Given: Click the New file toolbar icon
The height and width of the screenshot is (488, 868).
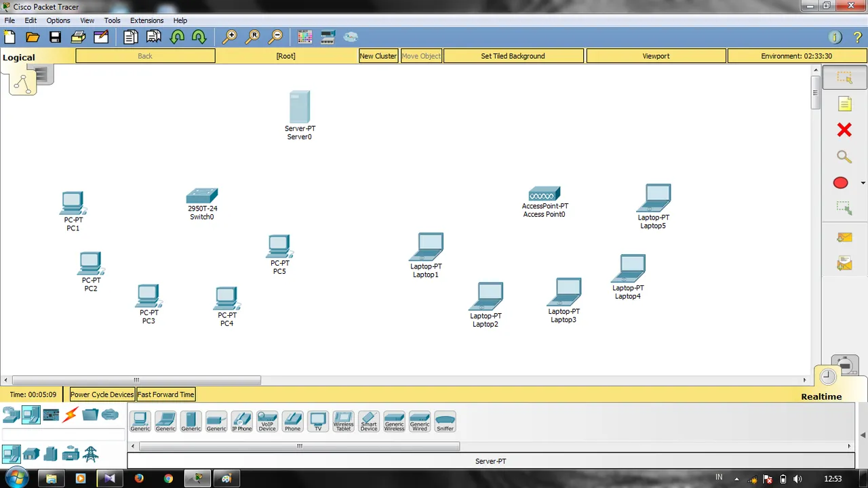Looking at the screenshot, I should [x=9, y=37].
